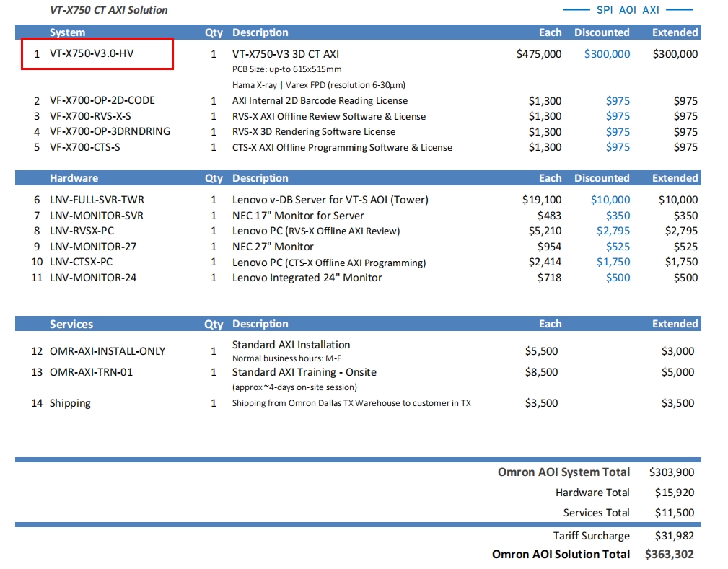Select Normal business hours: M-F note

[286, 358]
